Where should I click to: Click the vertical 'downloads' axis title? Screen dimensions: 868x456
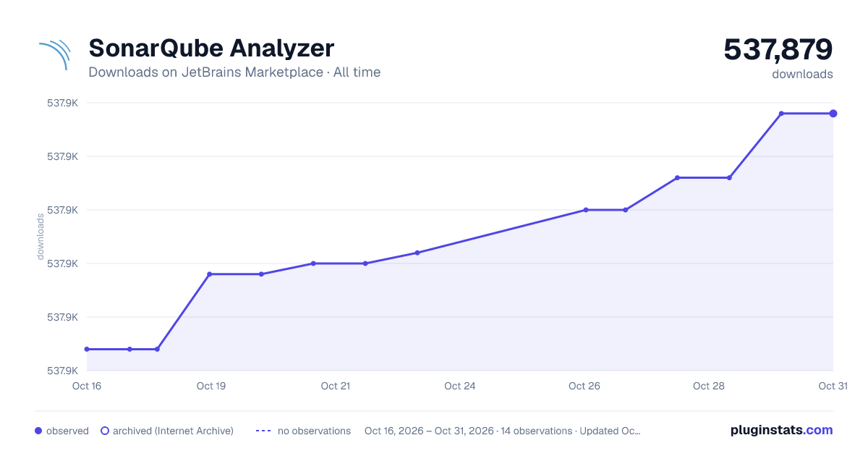pos(41,237)
